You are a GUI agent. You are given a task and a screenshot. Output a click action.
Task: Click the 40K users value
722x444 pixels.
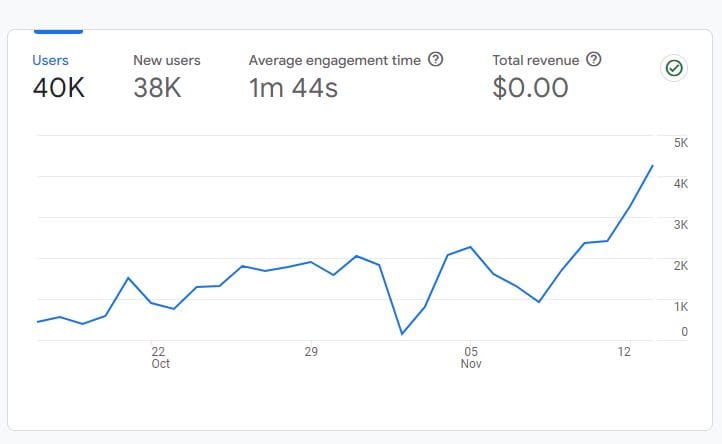coord(58,88)
